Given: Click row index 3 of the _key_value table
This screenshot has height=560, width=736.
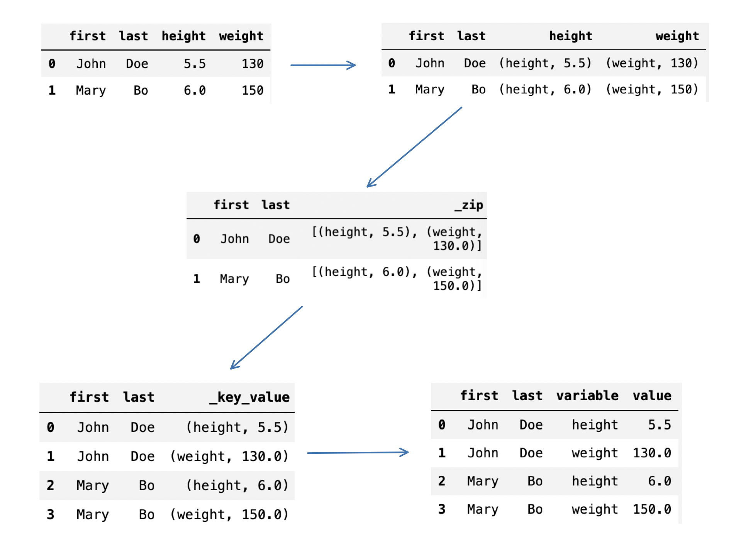Looking at the screenshot, I should point(51,514).
